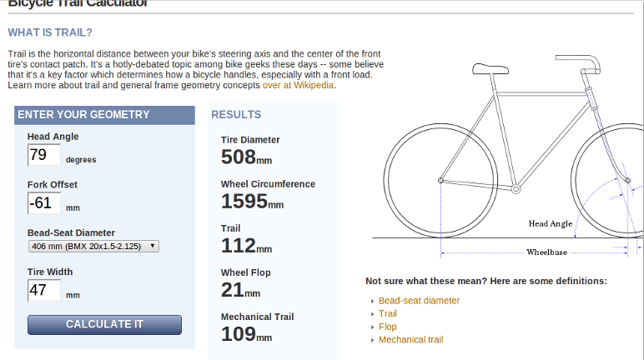Focus the Fork Offset input box
Viewport: 644px width, 360px height.
click(44, 203)
